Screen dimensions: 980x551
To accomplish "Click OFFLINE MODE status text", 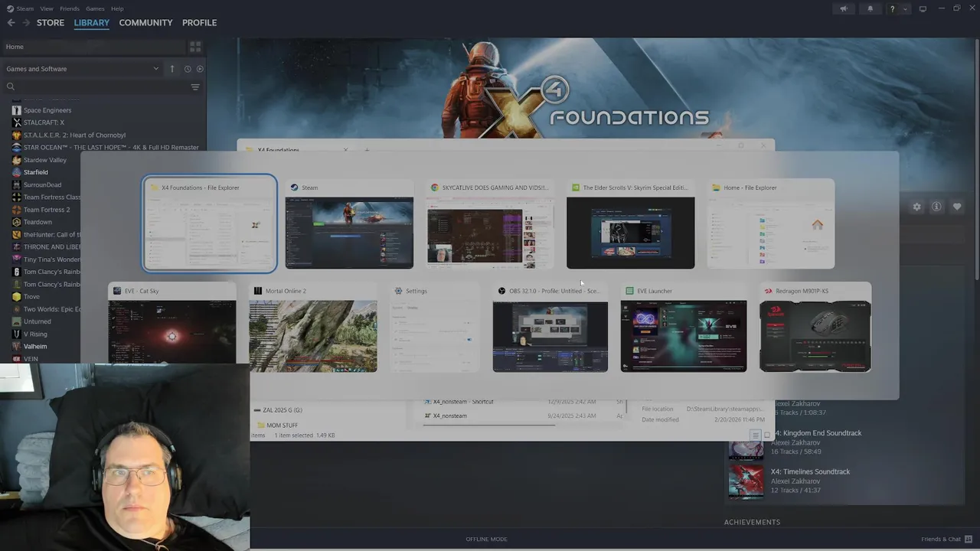I will point(487,539).
